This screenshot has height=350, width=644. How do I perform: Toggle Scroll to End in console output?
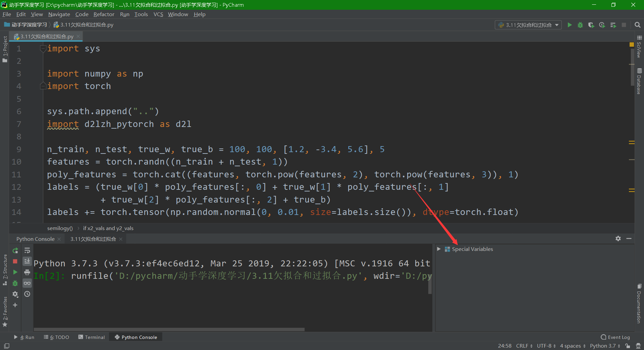(x=27, y=261)
